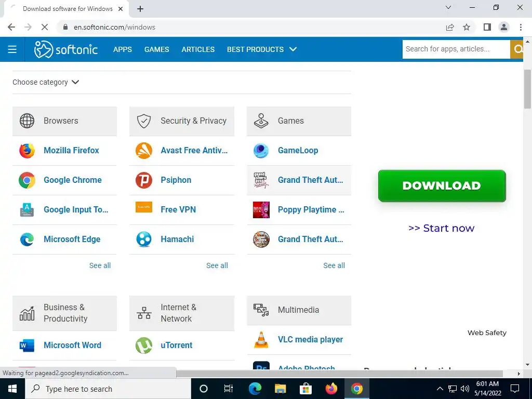Open the notification center icon
Image resolution: width=532 pixels, height=399 pixels.
click(x=515, y=389)
